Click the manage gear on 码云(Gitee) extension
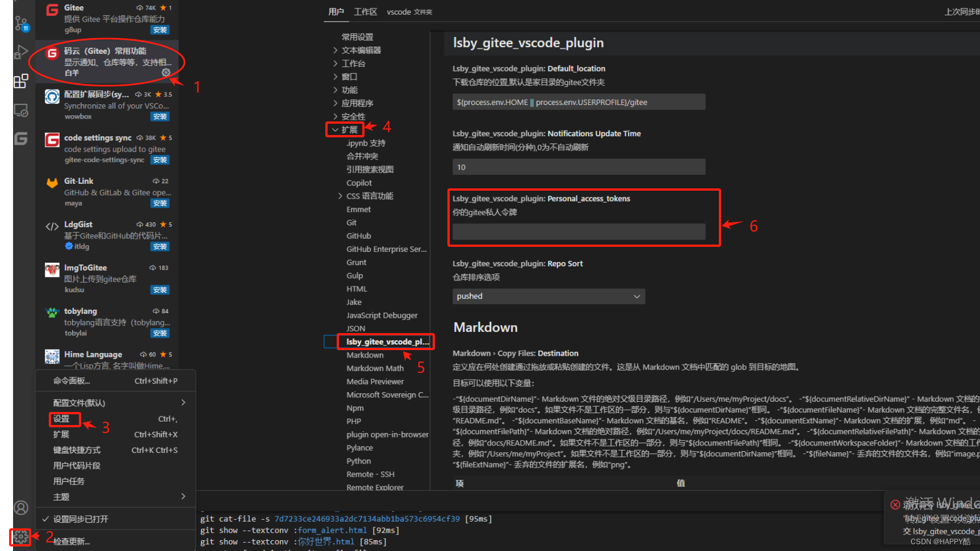 (x=166, y=72)
